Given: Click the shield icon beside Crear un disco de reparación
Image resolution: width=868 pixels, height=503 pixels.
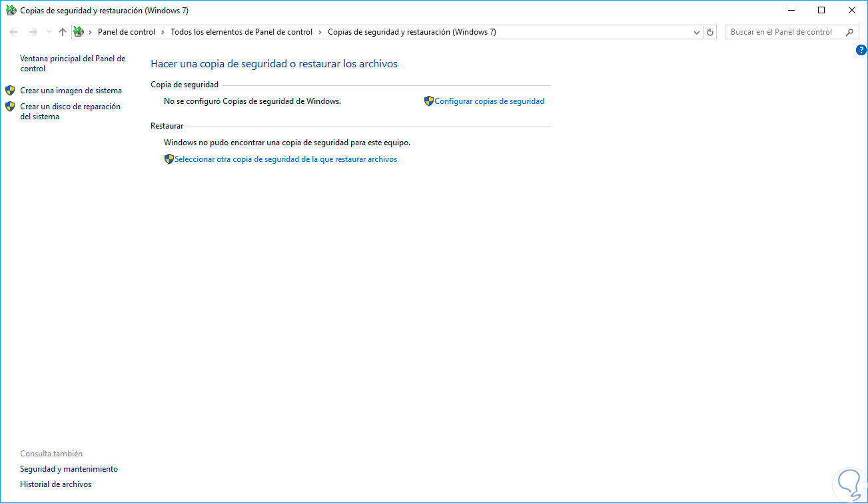Looking at the screenshot, I should click(10, 107).
